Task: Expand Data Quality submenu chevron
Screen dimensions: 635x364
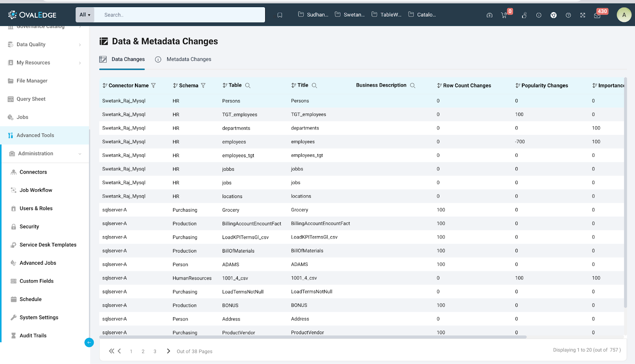Action: coord(80,45)
